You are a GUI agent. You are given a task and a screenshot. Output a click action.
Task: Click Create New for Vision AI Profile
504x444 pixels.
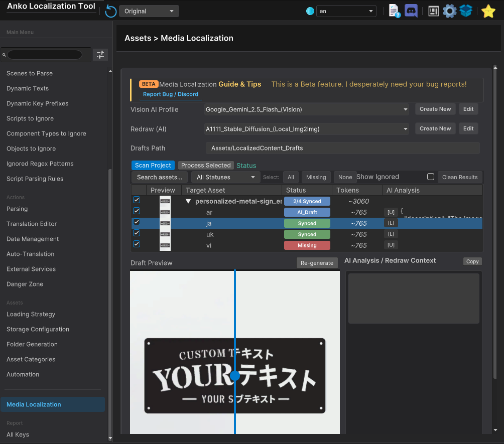click(x=435, y=109)
